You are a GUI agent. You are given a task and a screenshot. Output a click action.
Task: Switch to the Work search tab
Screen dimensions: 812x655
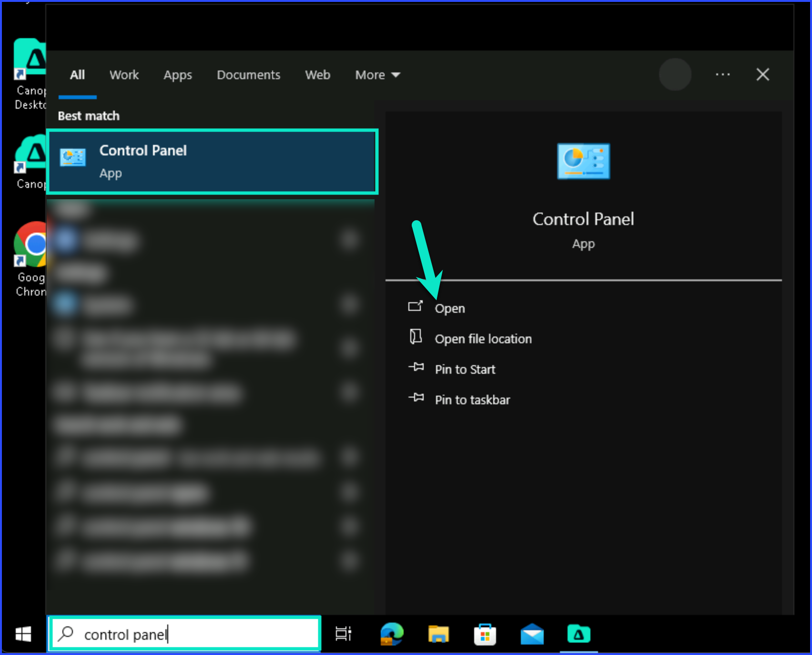coord(124,75)
